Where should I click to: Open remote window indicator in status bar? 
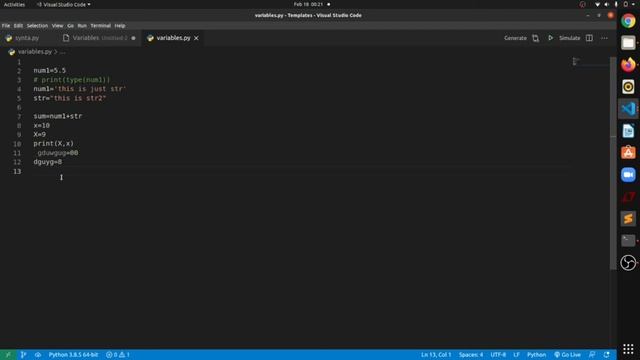(x=8, y=355)
